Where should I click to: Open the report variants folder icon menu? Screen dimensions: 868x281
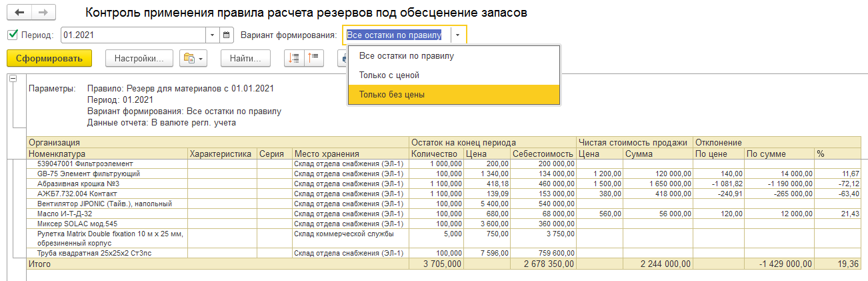(193, 59)
